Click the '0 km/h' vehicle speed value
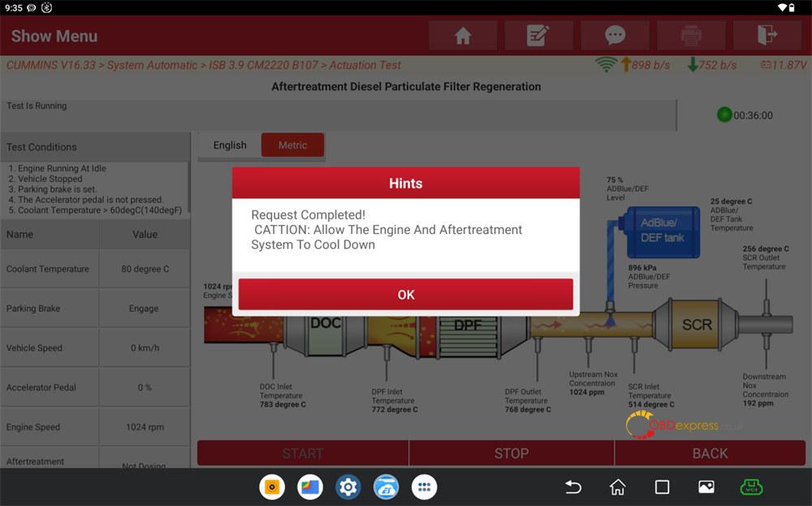Viewport: 812px width, 506px height. (145, 348)
